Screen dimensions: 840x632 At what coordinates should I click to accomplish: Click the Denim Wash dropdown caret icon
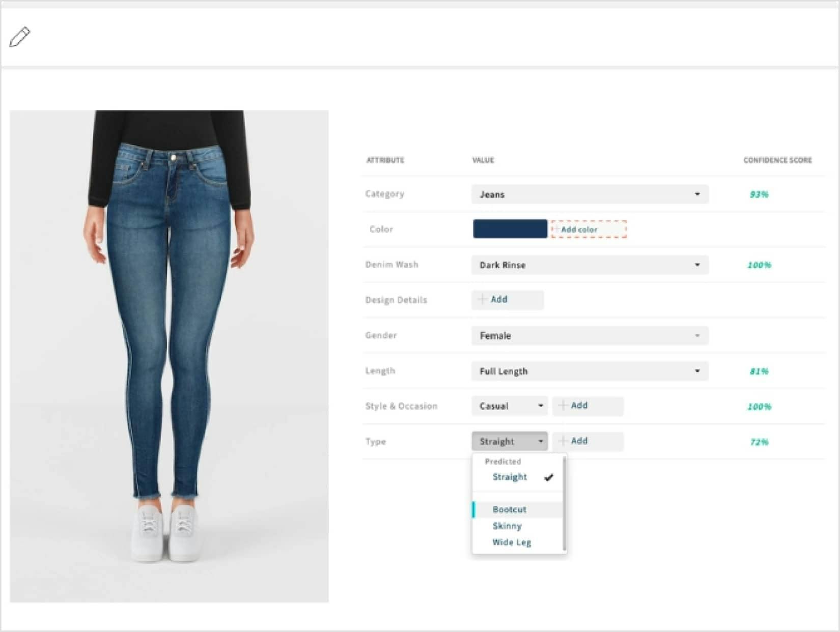click(x=698, y=265)
